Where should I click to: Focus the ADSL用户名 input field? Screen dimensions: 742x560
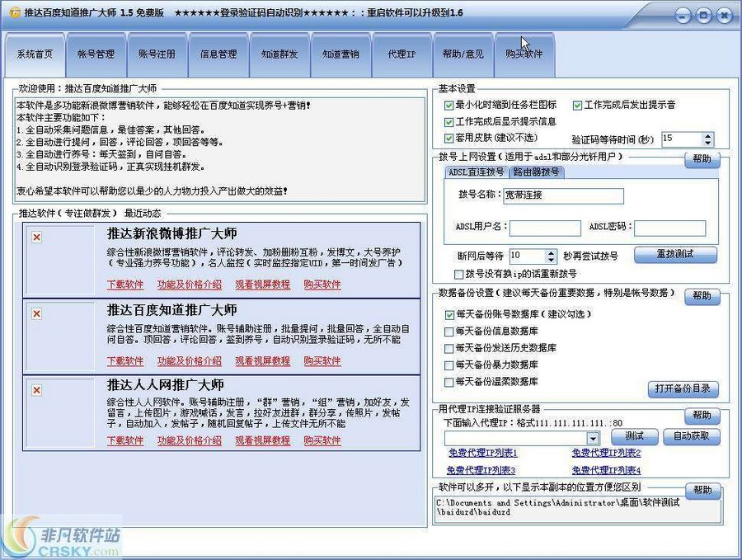545,228
